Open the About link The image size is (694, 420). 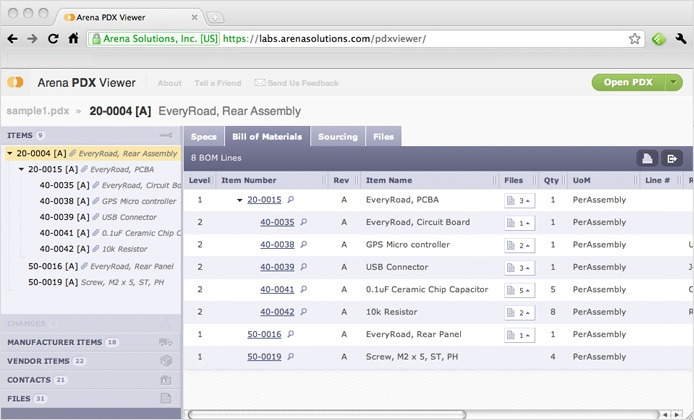click(x=170, y=83)
